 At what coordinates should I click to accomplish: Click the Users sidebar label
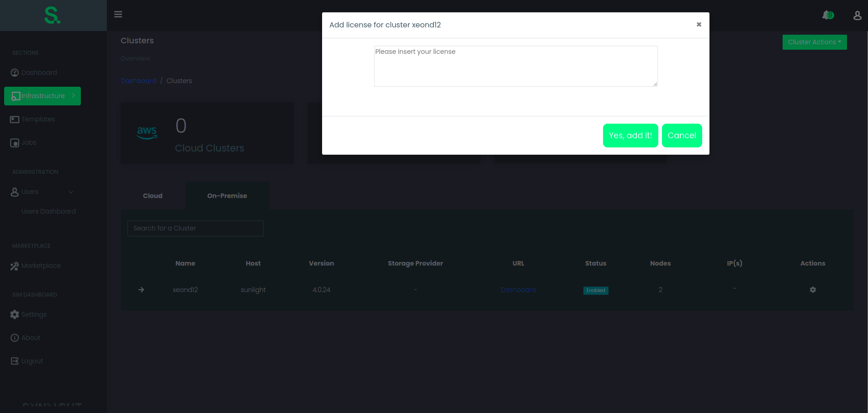30,192
